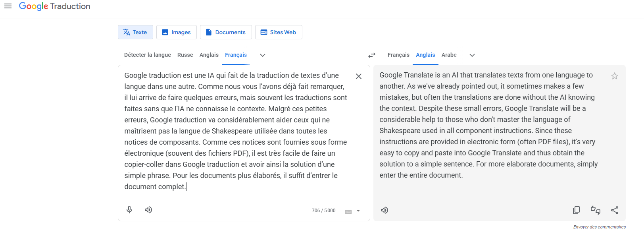The height and width of the screenshot is (238, 644).
Task: Choose Arabe as target language
Action: [x=449, y=55]
